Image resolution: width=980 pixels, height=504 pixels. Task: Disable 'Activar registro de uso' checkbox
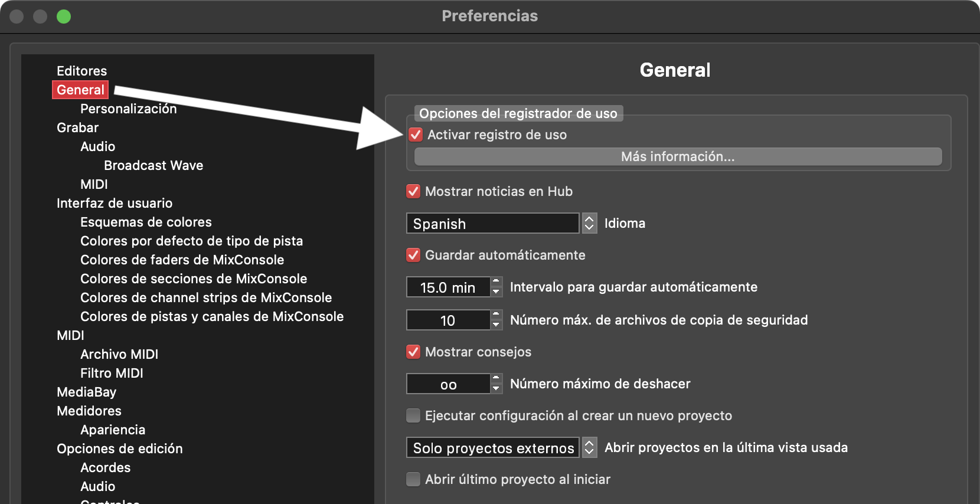[416, 135]
